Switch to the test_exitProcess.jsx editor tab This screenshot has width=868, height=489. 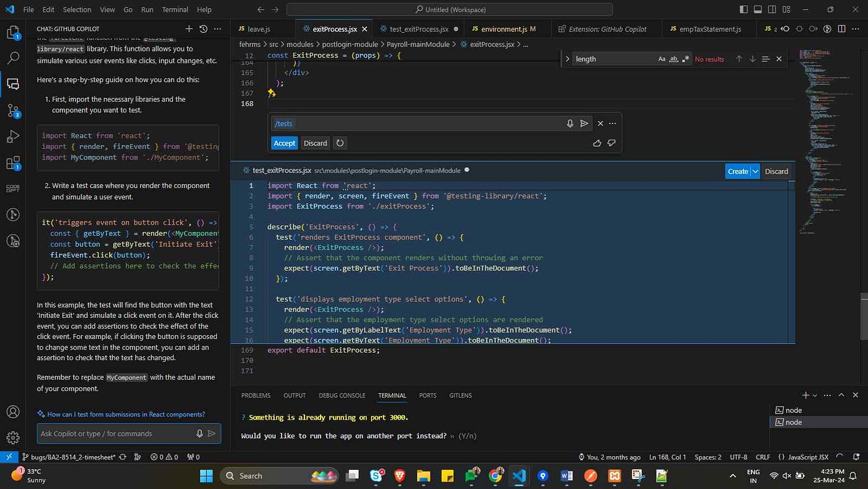point(414,29)
